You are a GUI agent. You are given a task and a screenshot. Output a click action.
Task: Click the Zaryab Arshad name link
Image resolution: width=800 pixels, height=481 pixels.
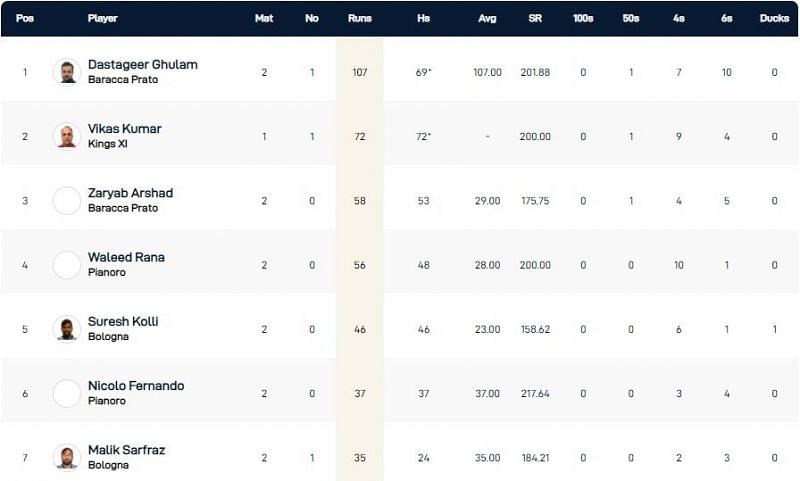tap(131, 193)
